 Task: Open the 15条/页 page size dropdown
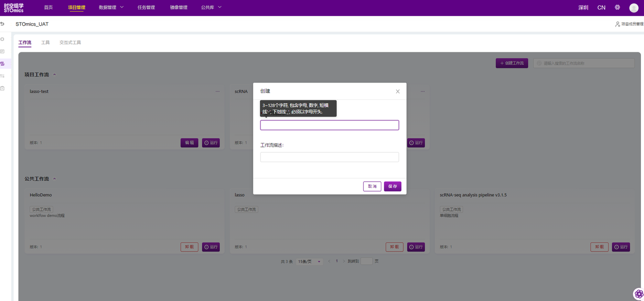click(x=309, y=262)
